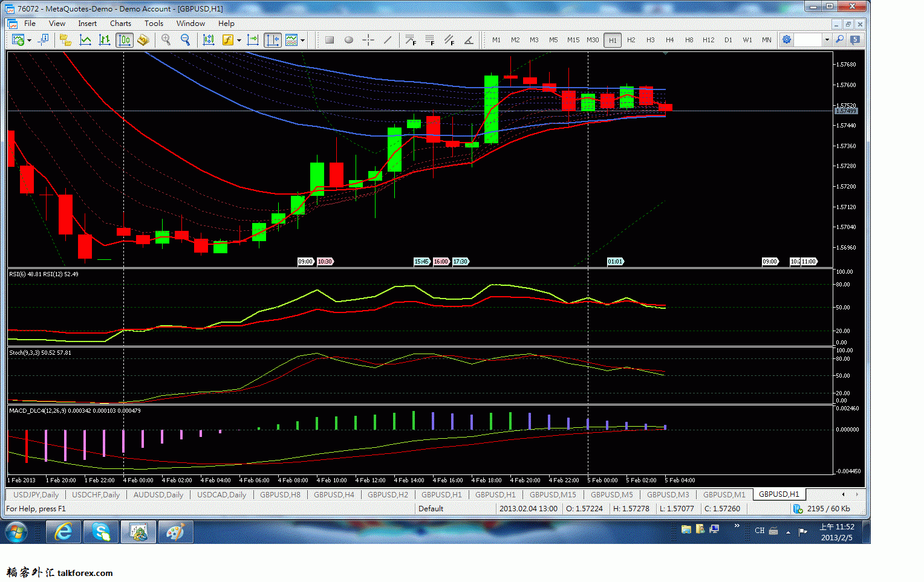Switch timeframe to M30
This screenshot has width=924, height=582.
[593, 40]
